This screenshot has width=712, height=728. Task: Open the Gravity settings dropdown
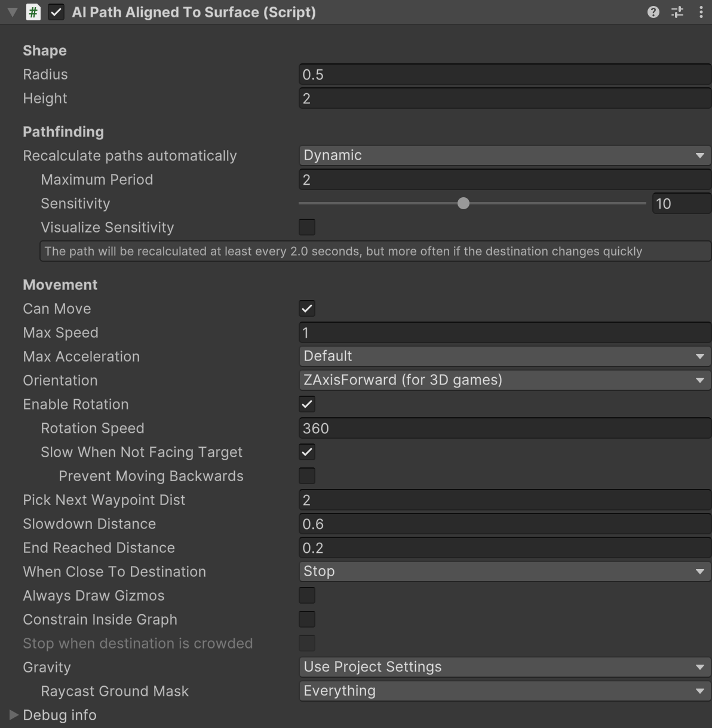pos(504,666)
